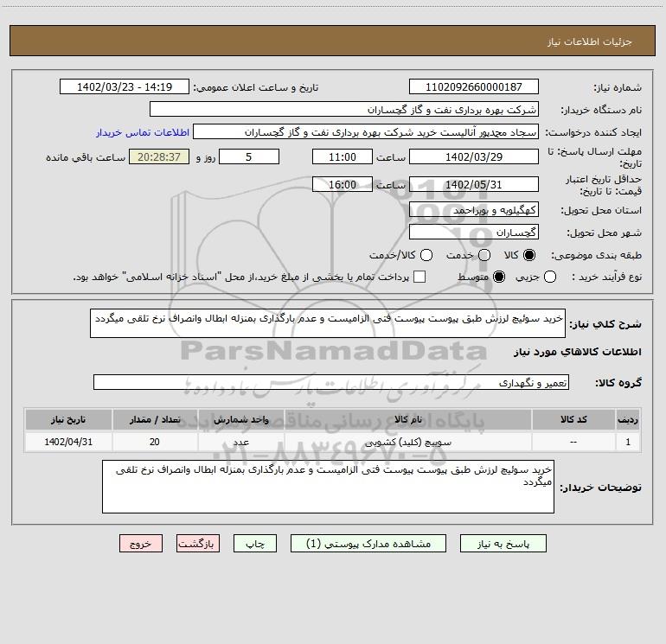Click the buyer organization name field
Viewport: 666px width, 644px height.
(344, 109)
